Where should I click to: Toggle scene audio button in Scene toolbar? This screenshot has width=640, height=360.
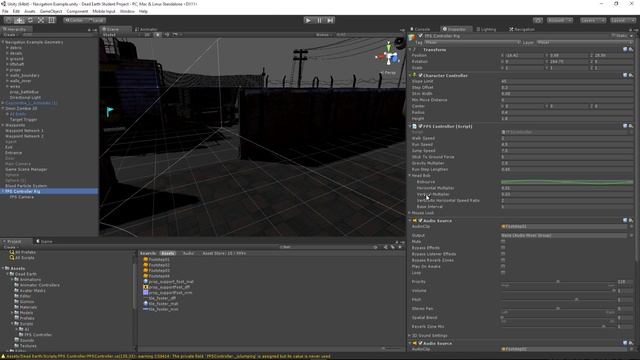(x=167, y=35)
